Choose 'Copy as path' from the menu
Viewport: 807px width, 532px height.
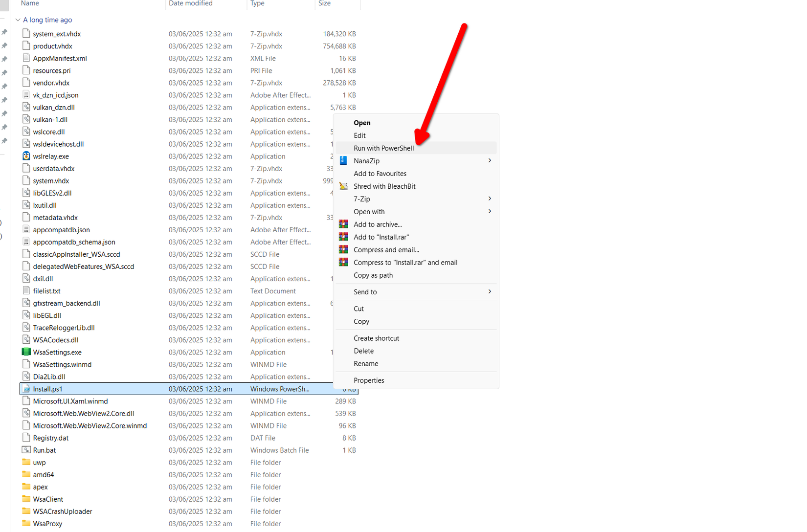tap(373, 275)
